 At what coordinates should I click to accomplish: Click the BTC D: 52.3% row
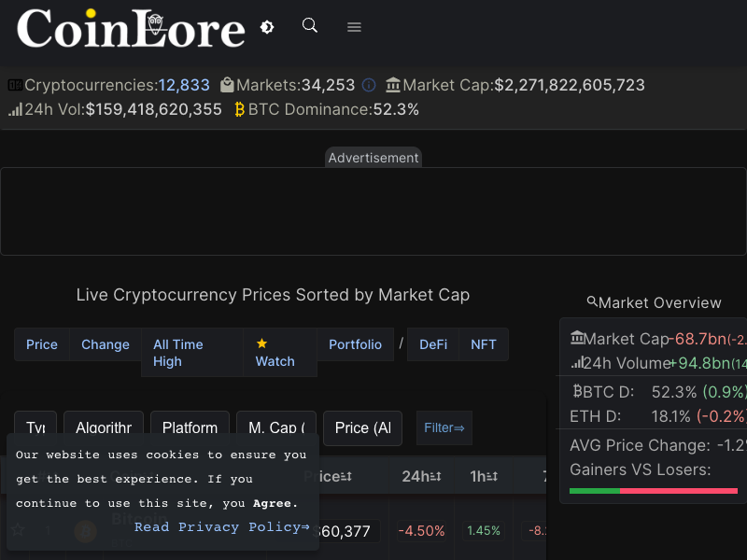click(x=658, y=392)
